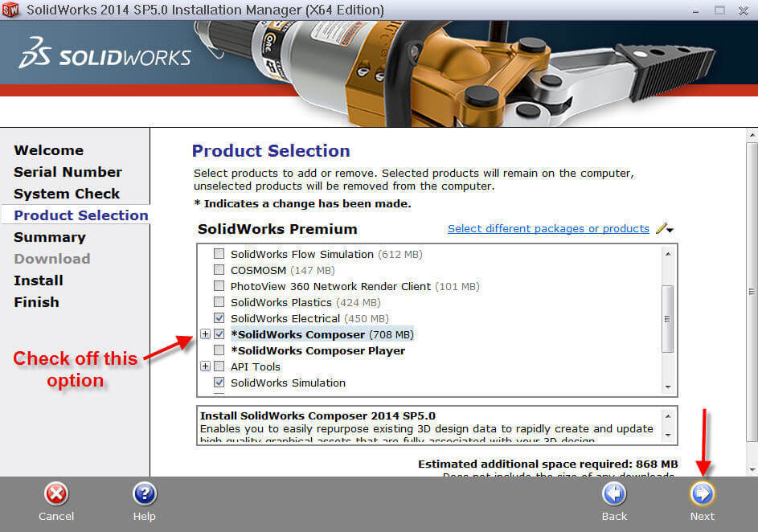Uncheck the SolidWorks Composer checkbox
758x532 pixels.
219,334
